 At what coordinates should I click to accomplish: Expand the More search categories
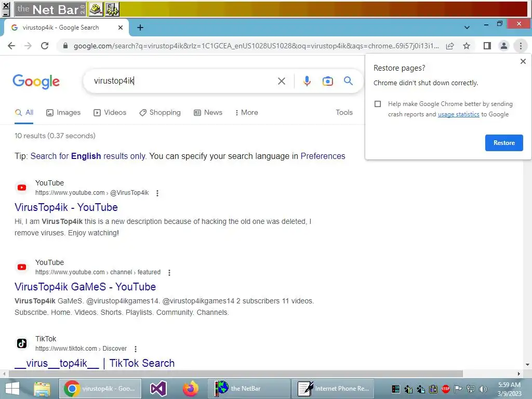247,112
